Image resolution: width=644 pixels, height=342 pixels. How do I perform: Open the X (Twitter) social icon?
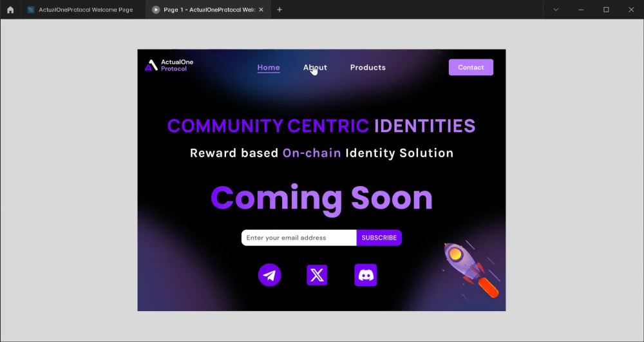(317, 275)
